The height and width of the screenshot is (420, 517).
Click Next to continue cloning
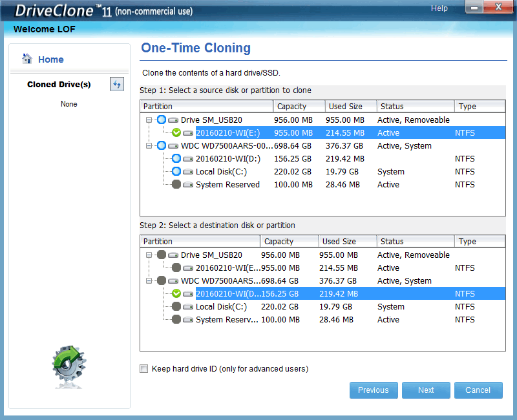coord(426,390)
